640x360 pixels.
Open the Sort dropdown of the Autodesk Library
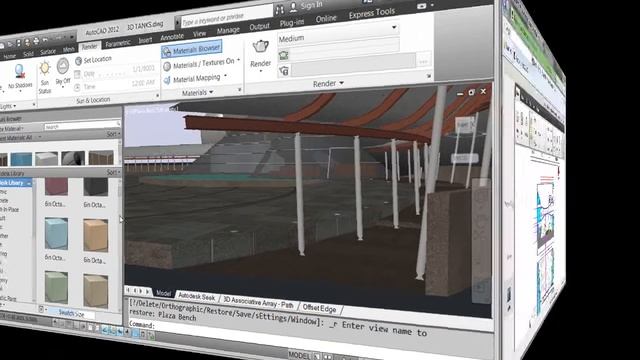[113, 172]
